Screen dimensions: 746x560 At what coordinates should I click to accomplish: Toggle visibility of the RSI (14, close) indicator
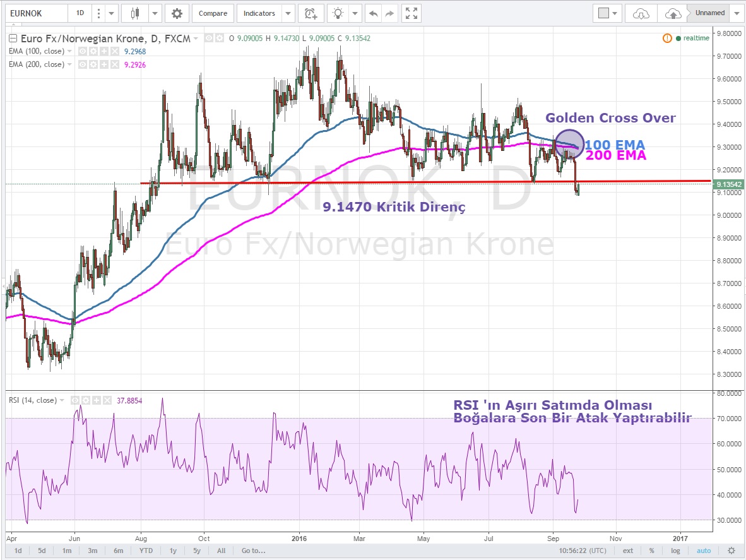[75, 400]
